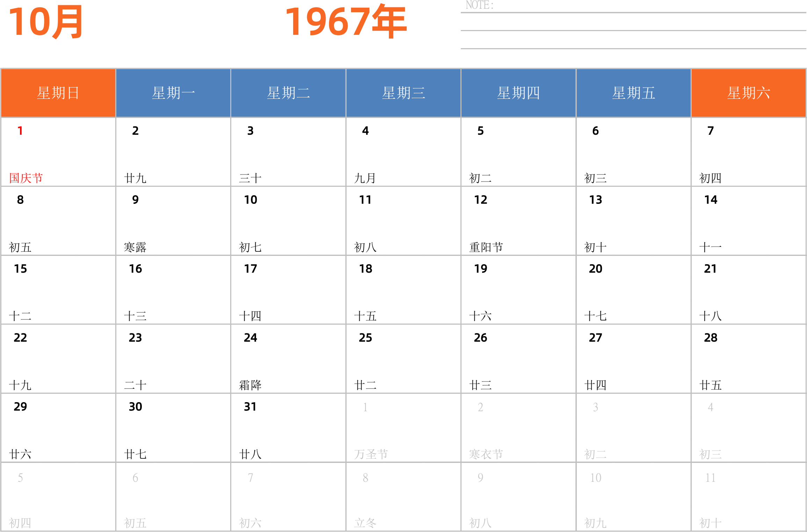The width and height of the screenshot is (807, 532).
Task: Select date 15 cell
Action: (x=58, y=289)
